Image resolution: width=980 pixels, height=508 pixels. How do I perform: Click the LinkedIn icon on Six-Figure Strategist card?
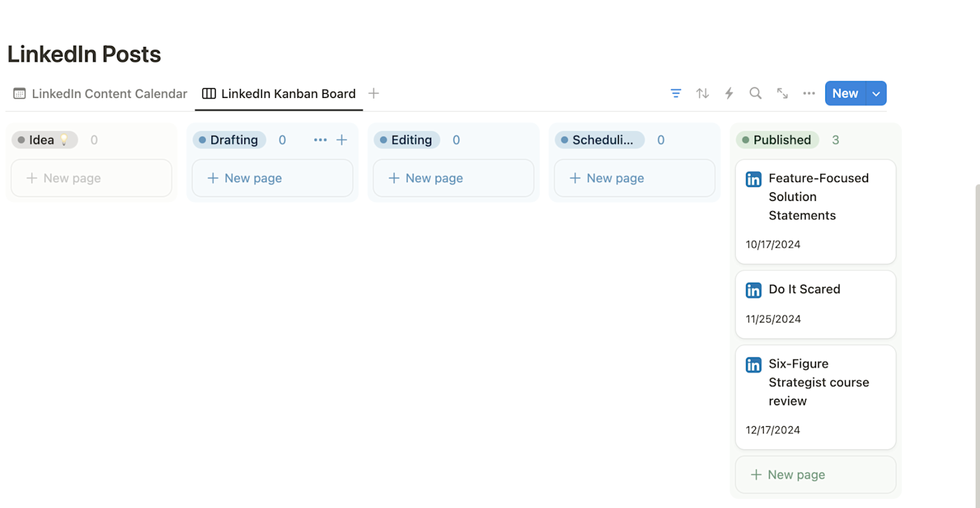point(753,365)
